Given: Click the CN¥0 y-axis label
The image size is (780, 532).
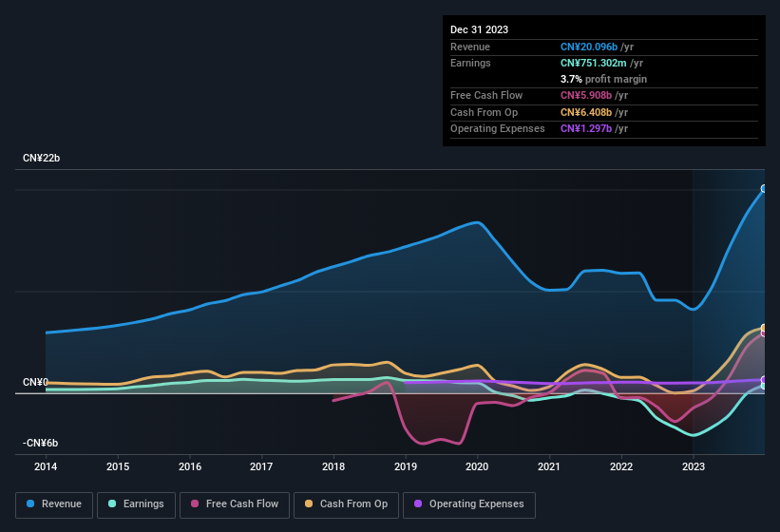Looking at the screenshot, I should pyautogui.click(x=35, y=382).
